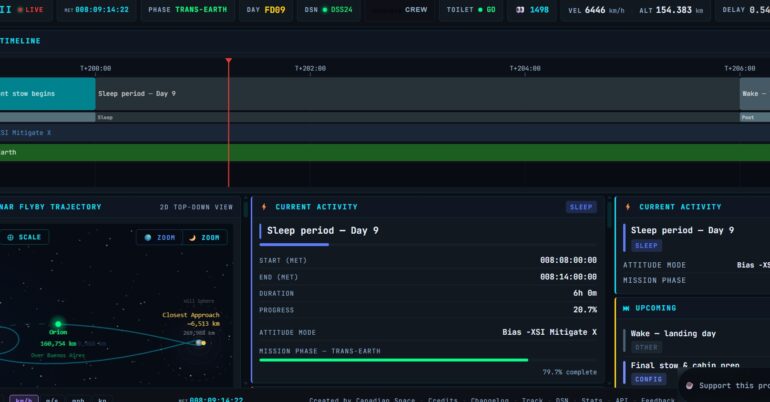770x402 pixels.
Task: Click the PHASE TRANS-EARTH status item
Action: tap(186, 9)
